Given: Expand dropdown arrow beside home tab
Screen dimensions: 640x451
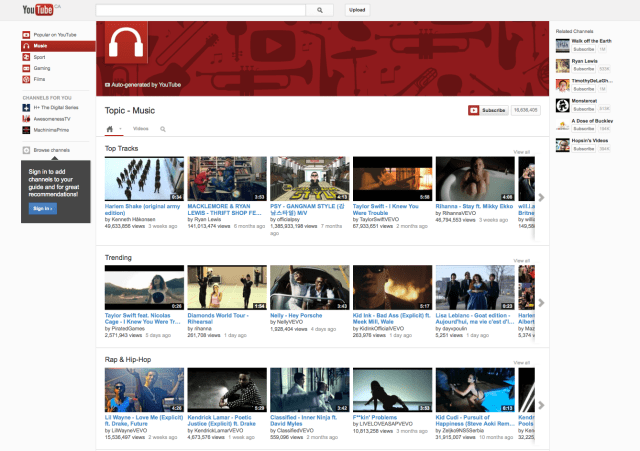Looking at the screenshot, I should pos(120,129).
